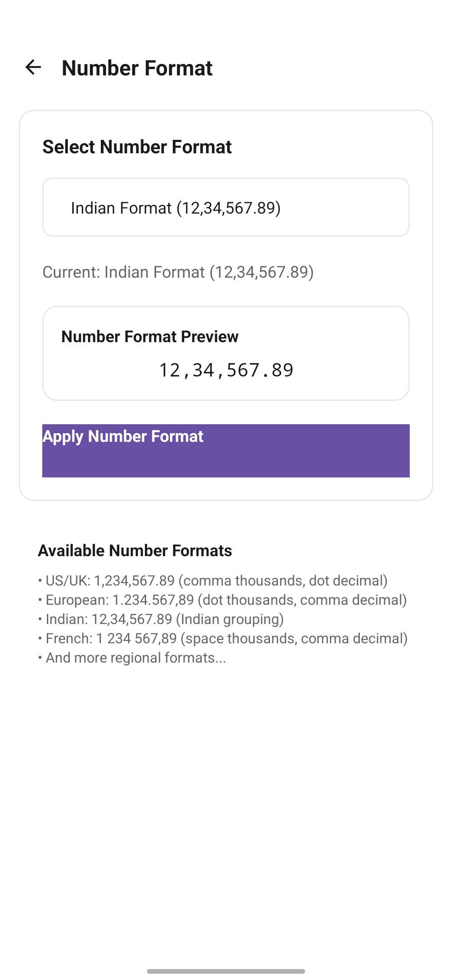This screenshot has height=980, width=452.
Task: Click the bullet before the US/UK entry
Action: tap(40, 581)
